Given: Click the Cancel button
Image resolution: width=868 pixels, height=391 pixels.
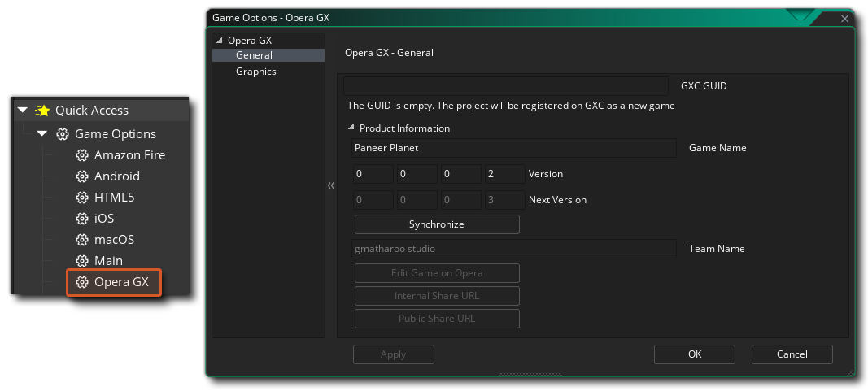Looking at the screenshot, I should pos(792,354).
